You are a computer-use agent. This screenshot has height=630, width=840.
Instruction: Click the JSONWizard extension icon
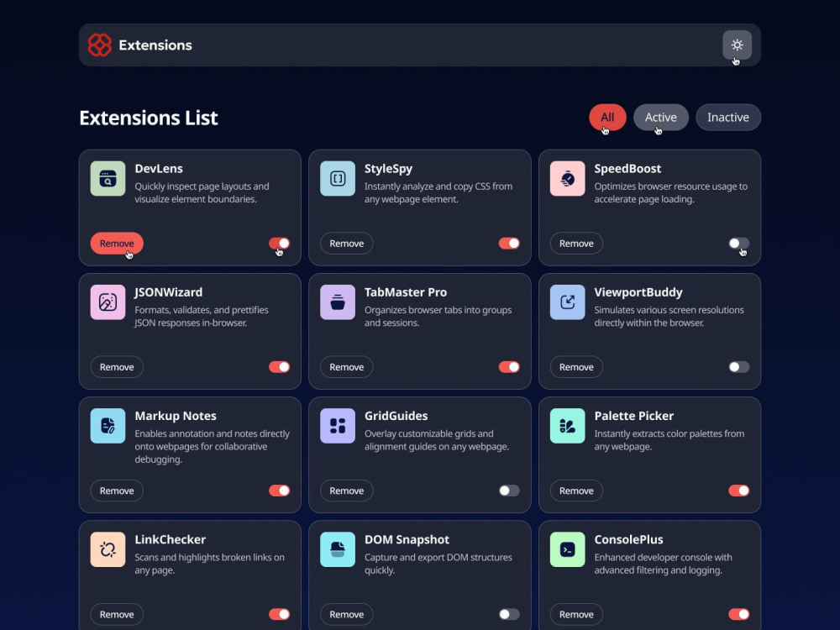(x=108, y=302)
